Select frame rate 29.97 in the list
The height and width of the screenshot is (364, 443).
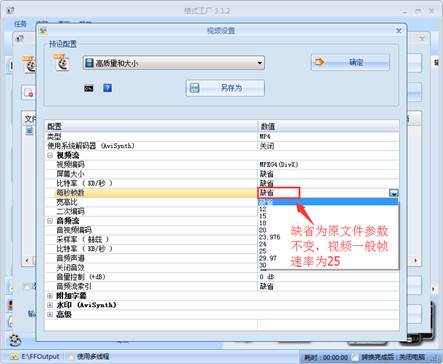(268, 258)
